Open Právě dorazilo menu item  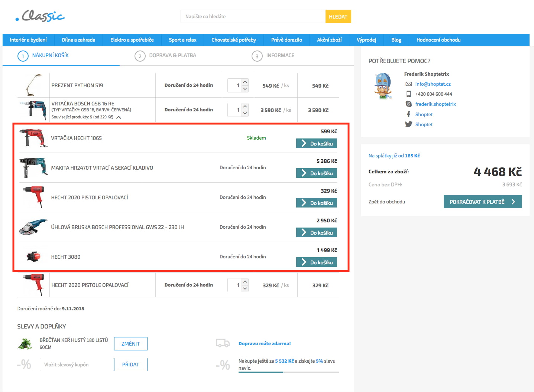click(x=287, y=40)
